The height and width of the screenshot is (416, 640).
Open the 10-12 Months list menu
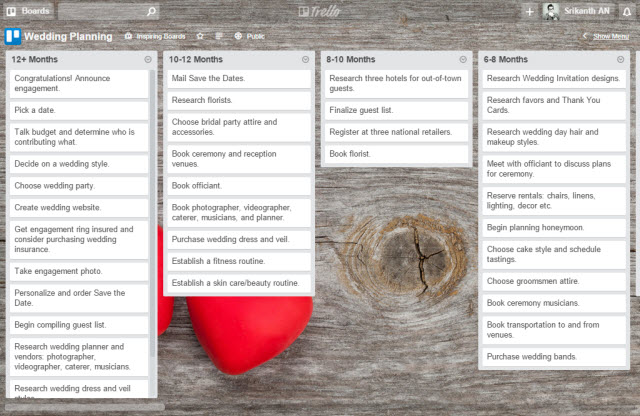pyautogui.click(x=305, y=60)
